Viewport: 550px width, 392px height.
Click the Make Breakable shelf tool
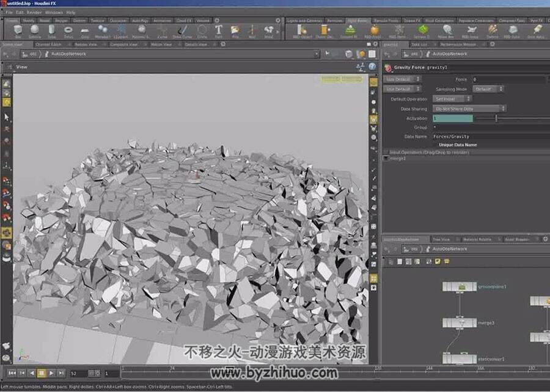pos(447,31)
